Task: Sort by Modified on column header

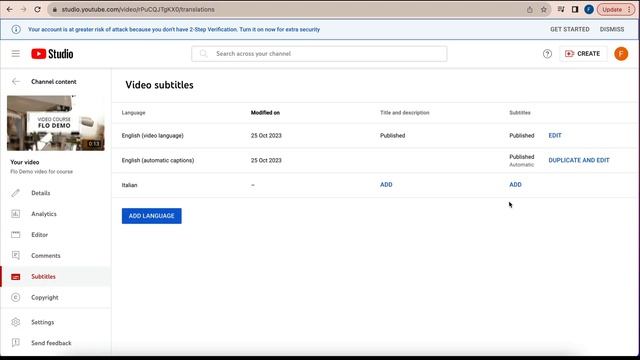Action: pyautogui.click(x=265, y=113)
